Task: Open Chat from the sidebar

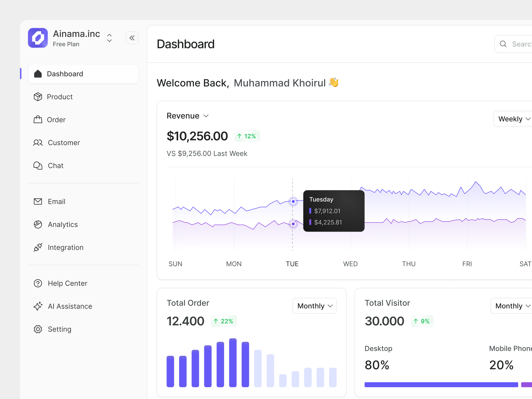Action: (56, 165)
